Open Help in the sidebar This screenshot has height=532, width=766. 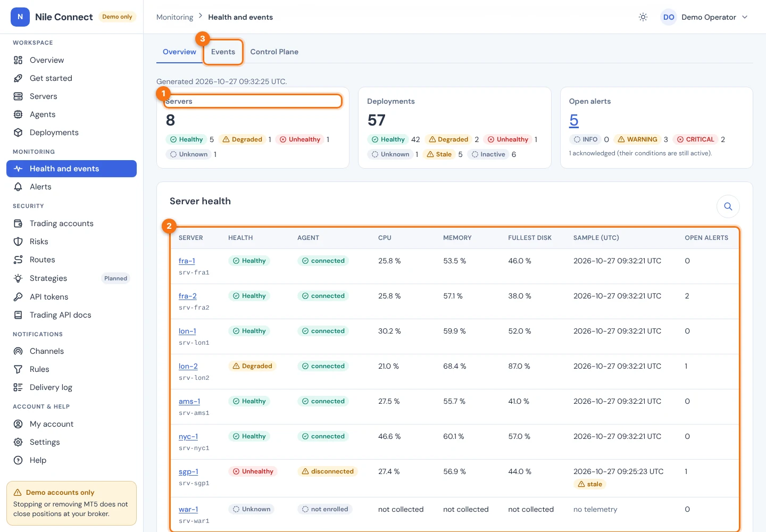71,460
